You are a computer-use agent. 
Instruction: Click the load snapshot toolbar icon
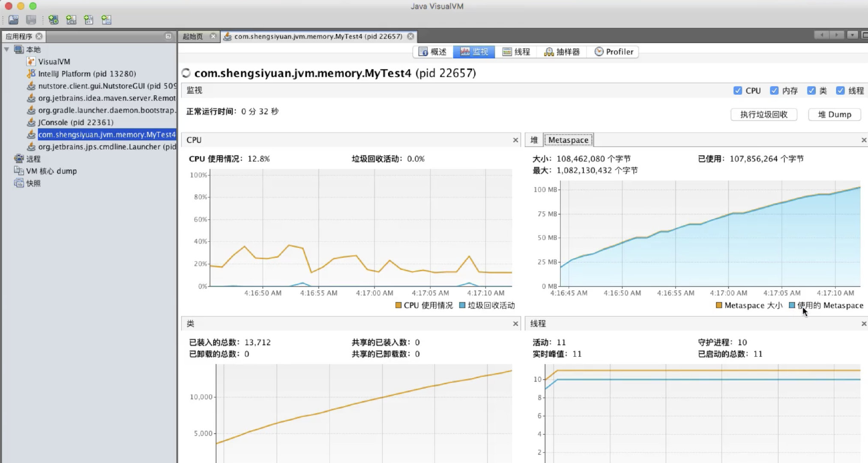pos(14,20)
